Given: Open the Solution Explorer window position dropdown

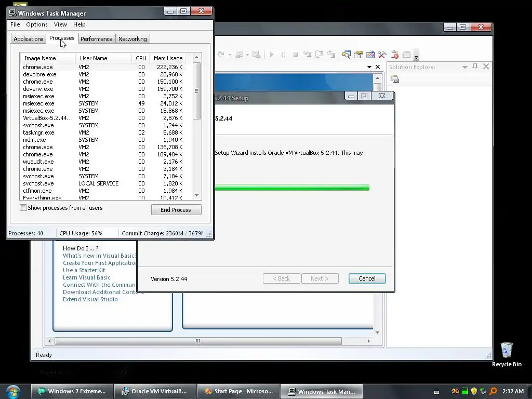Looking at the screenshot, I should [x=465, y=67].
